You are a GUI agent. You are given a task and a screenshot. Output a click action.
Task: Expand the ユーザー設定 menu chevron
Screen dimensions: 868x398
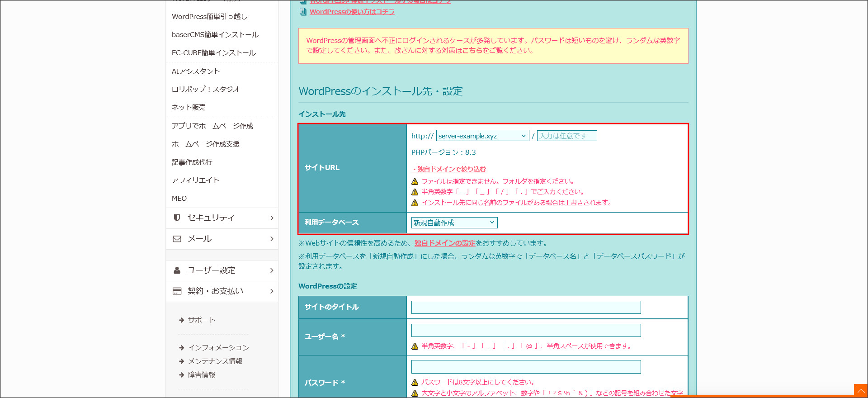(x=272, y=270)
